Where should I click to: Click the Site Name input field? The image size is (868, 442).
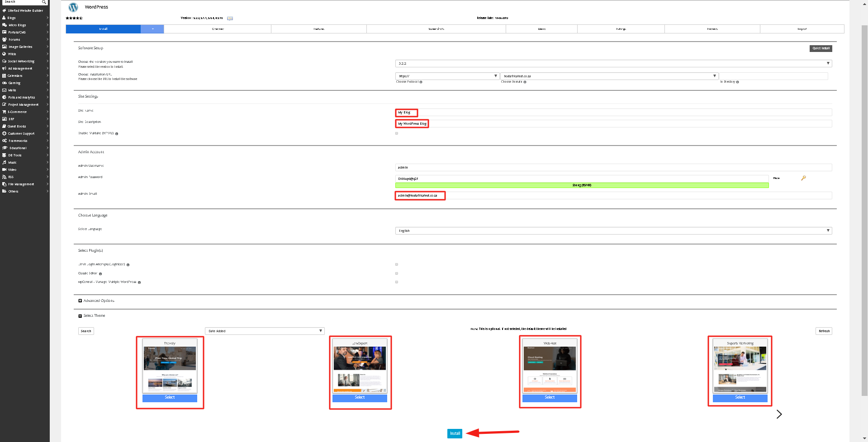(x=613, y=112)
